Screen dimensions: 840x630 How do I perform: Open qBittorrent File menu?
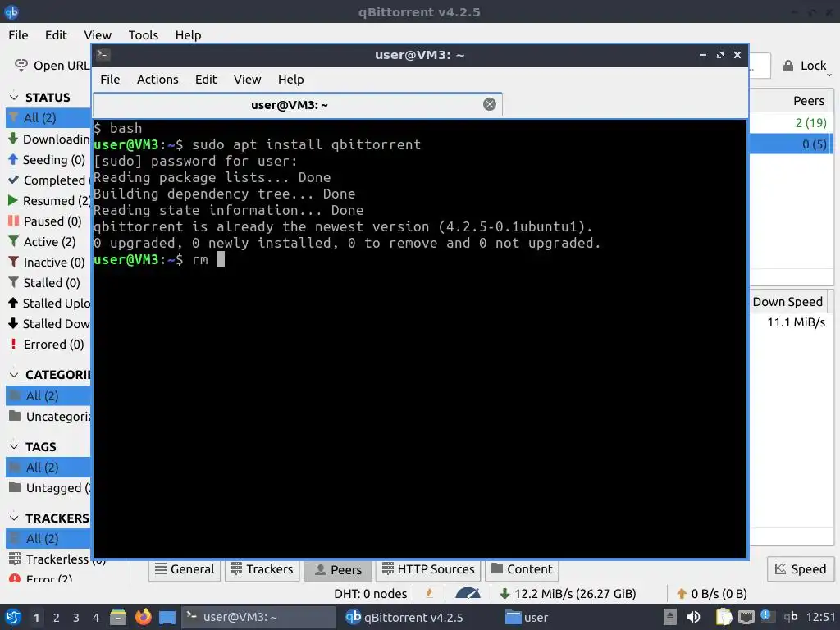18,34
